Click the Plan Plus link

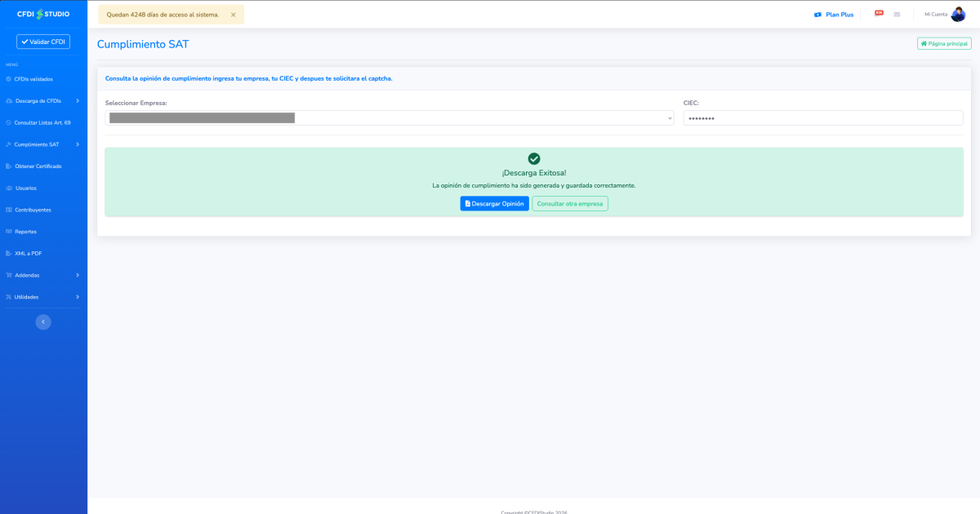pos(834,15)
